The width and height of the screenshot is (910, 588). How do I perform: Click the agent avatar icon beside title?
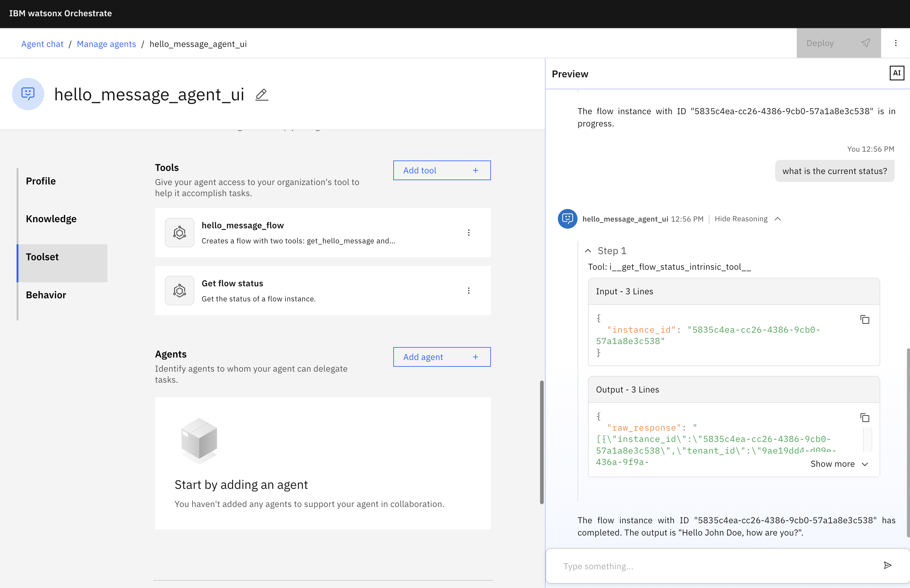click(x=28, y=94)
